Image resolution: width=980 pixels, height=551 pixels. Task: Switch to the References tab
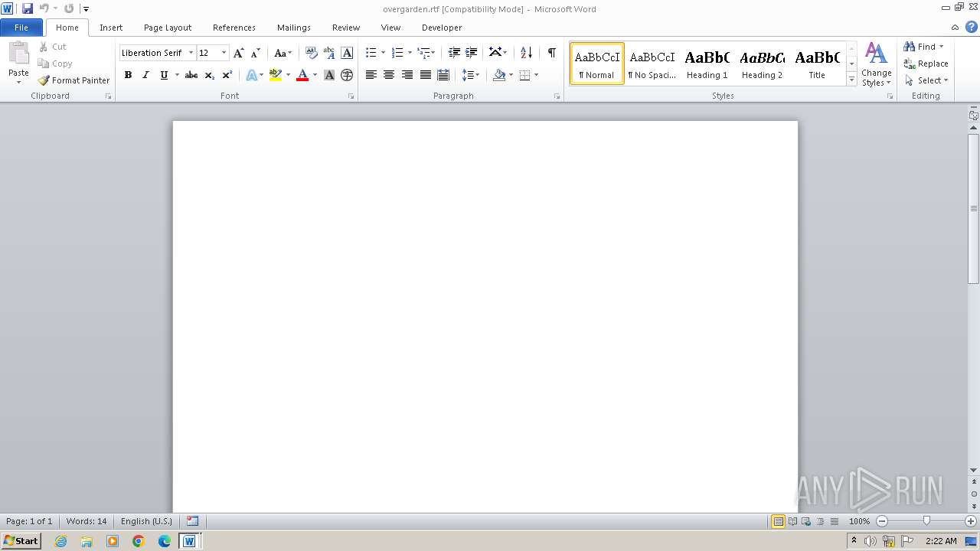234,28
